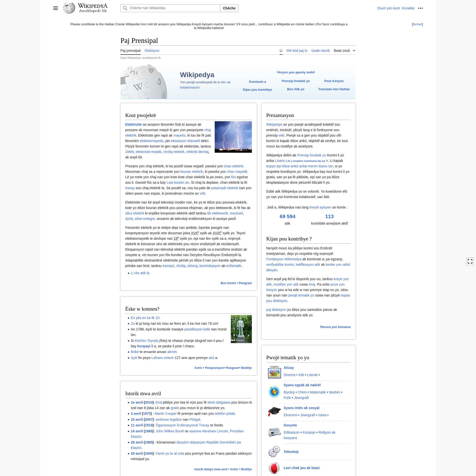The width and height of the screenshot is (476, 476).
Task: Select the Li view tab
Action: click(x=281, y=51)
